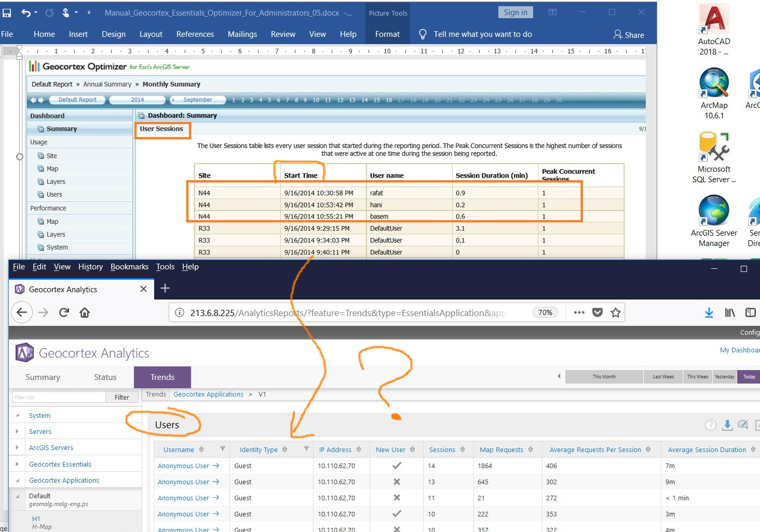Image resolution: width=760 pixels, height=532 pixels.
Task: Collapse the Geocortex Applications tree node arrow
Action: pos(18,480)
